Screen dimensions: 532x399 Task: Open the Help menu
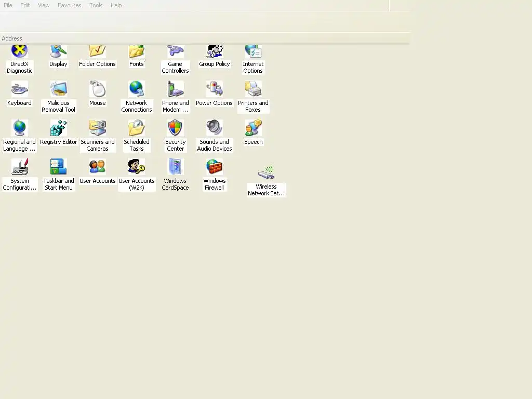click(x=116, y=5)
